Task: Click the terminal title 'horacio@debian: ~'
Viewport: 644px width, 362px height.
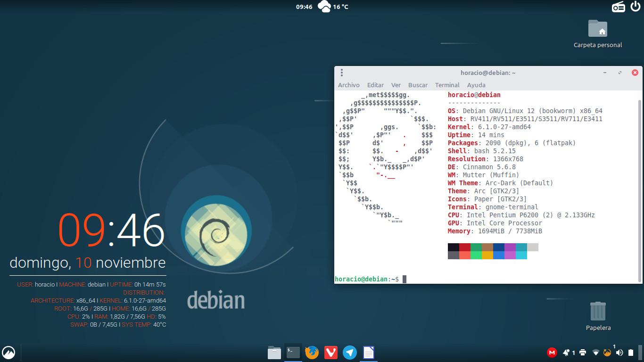Action: tap(488, 73)
